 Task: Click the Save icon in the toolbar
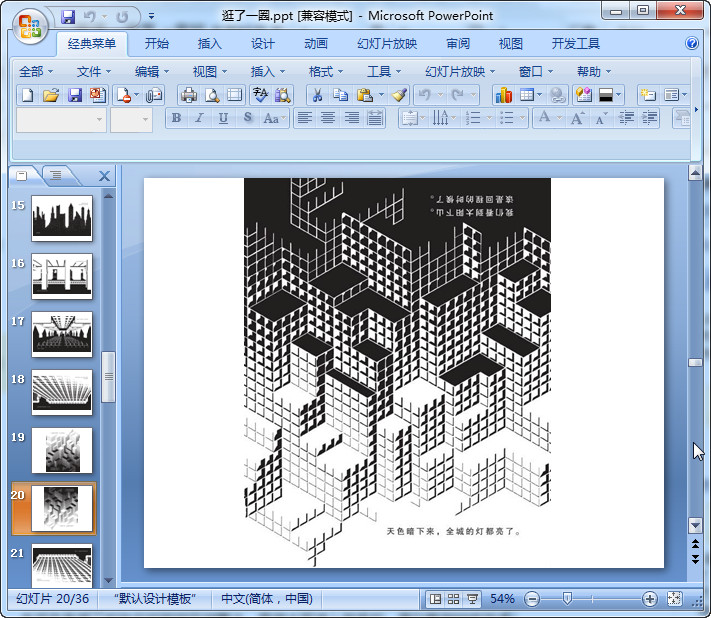click(x=74, y=95)
